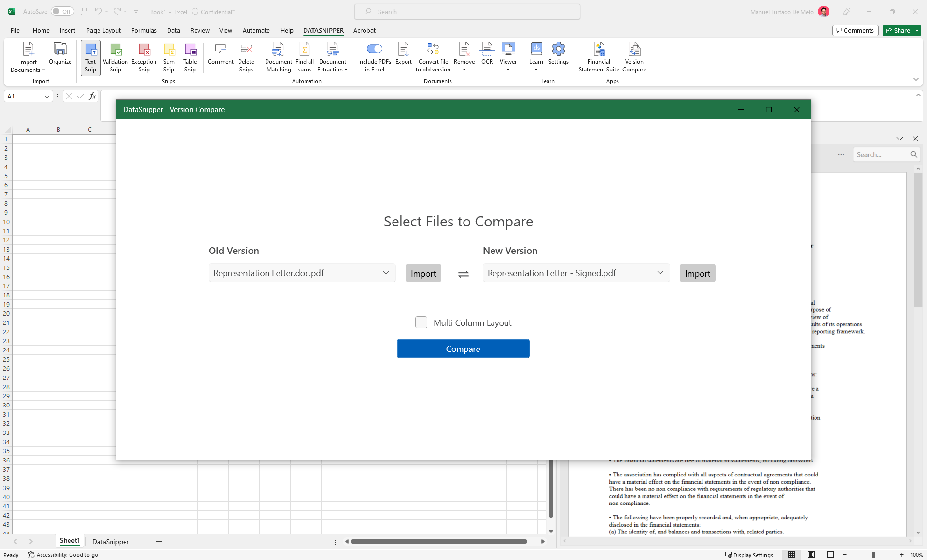
Task: Use the Table Snip tool
Action: [x=190, y=57]
